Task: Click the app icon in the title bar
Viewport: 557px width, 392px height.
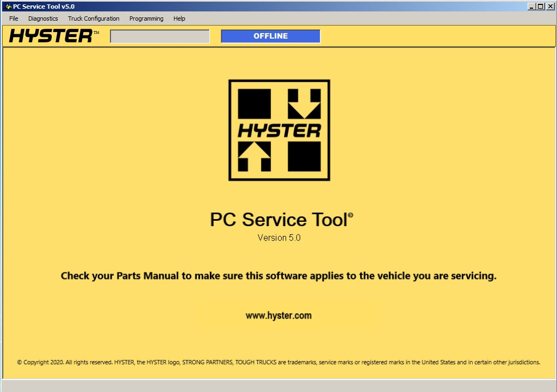Action: (x=8, y=7)
